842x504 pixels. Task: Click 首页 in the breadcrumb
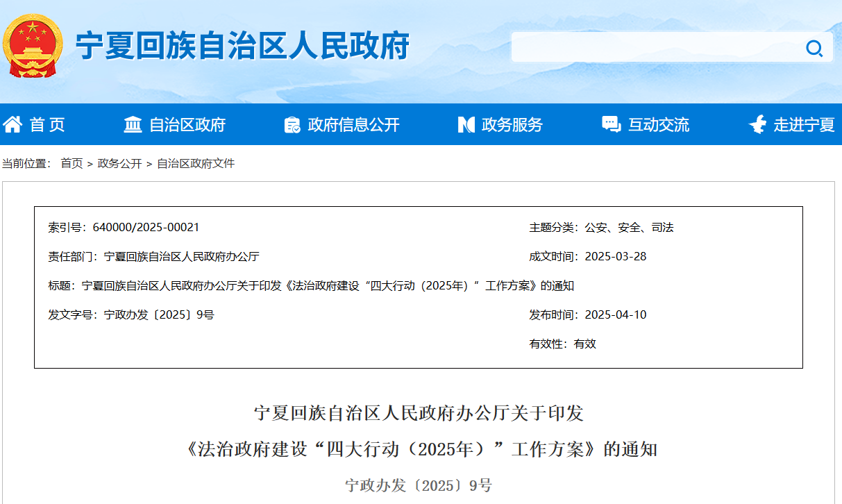tap(71, 164)
